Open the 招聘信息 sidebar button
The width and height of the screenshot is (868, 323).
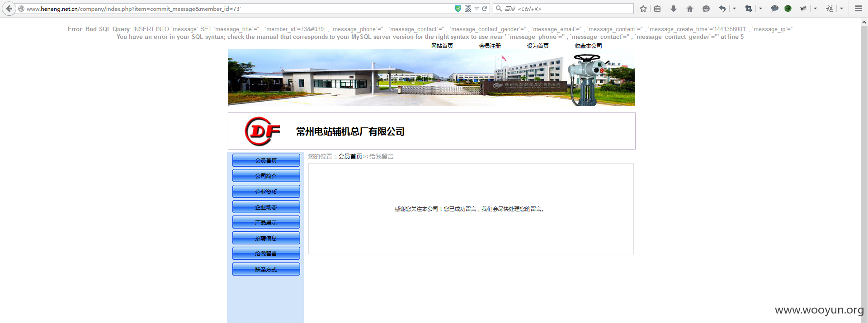click(x=266, y=238)
